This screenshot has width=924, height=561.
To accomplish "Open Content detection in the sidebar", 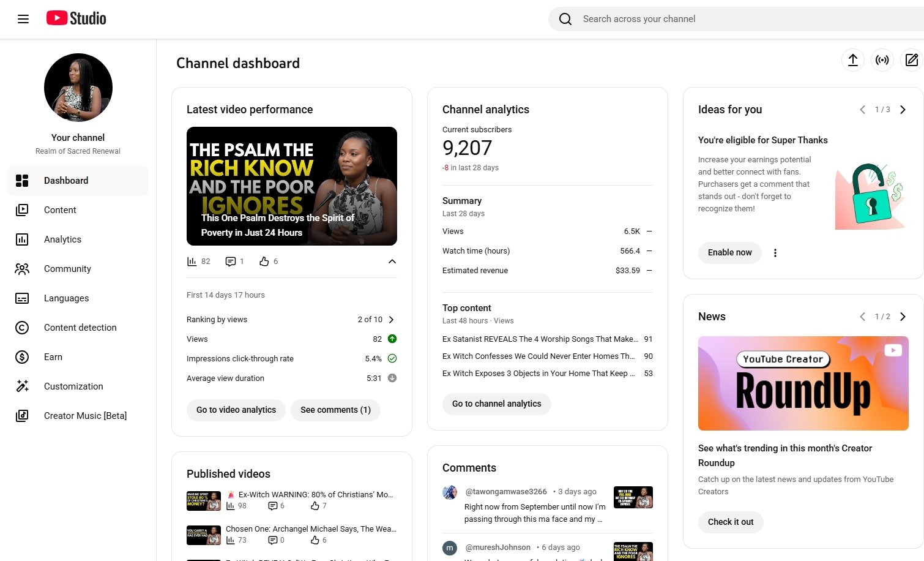I will pyautogui.click(x=80, y=328).
